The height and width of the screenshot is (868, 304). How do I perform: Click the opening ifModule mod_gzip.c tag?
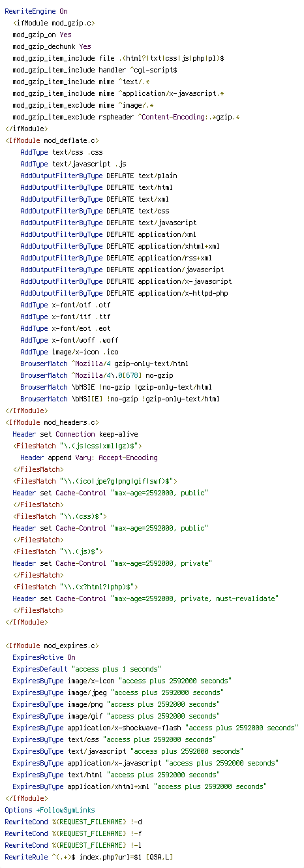[53, 23]
